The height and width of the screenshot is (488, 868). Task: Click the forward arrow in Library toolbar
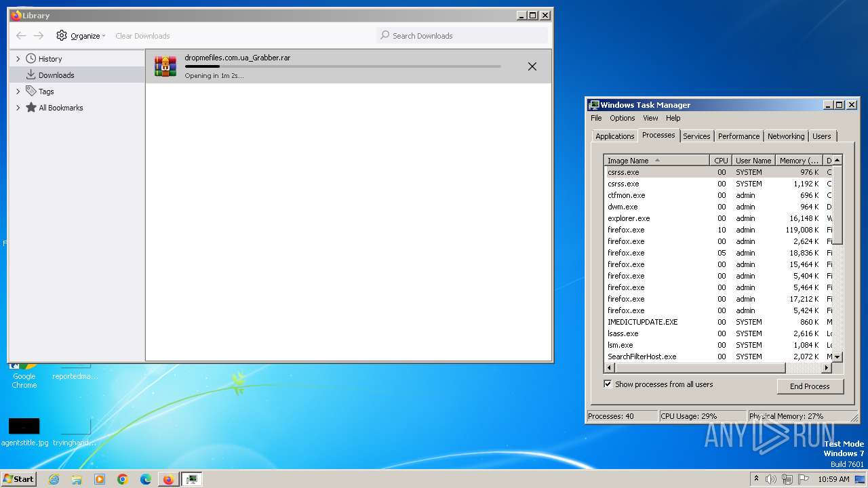[39, 36]
